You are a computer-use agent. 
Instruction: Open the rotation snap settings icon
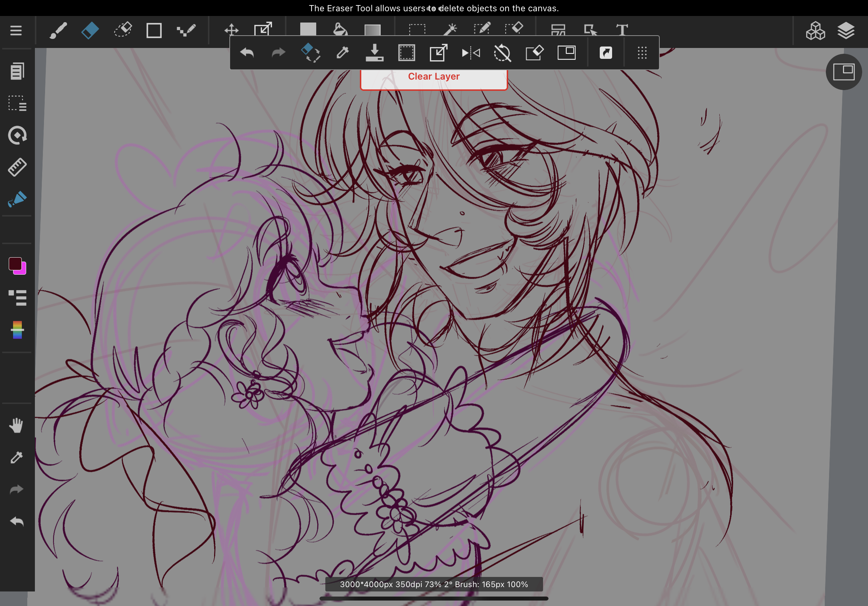17,135
